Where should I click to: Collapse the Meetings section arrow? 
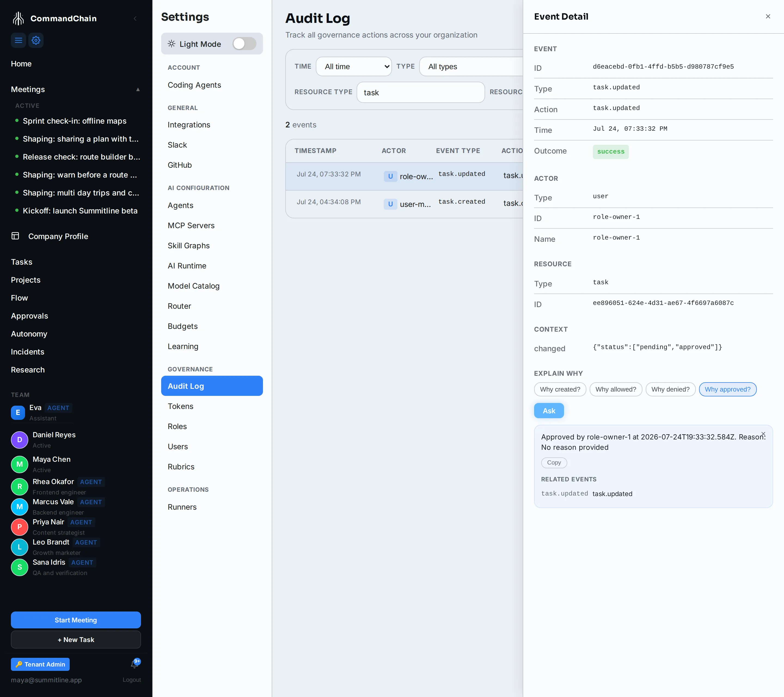point(138,89)
